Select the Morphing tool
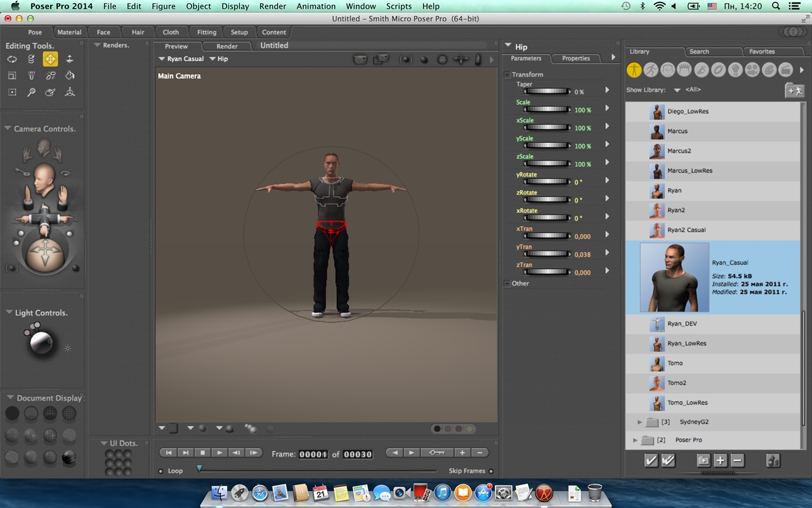Viewport: 812px width, 508px height. pyautogui.click(x=50, y=92)
